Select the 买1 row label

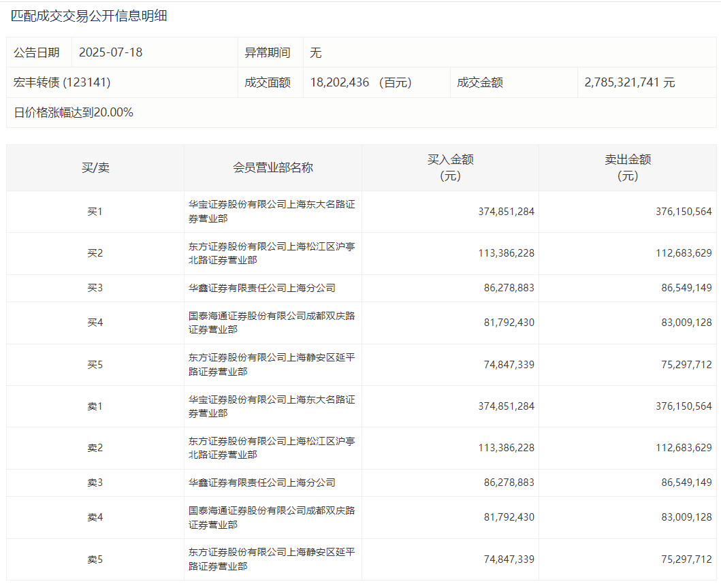pyautogui.click(x=95, y=212)
